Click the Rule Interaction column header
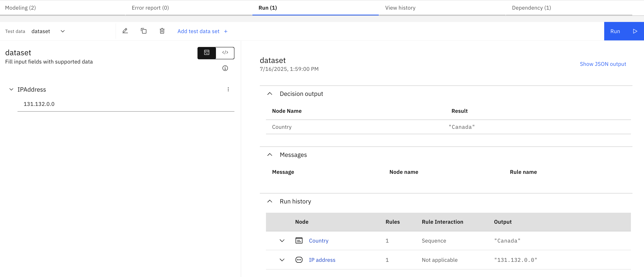 click(x=442, y=222)
